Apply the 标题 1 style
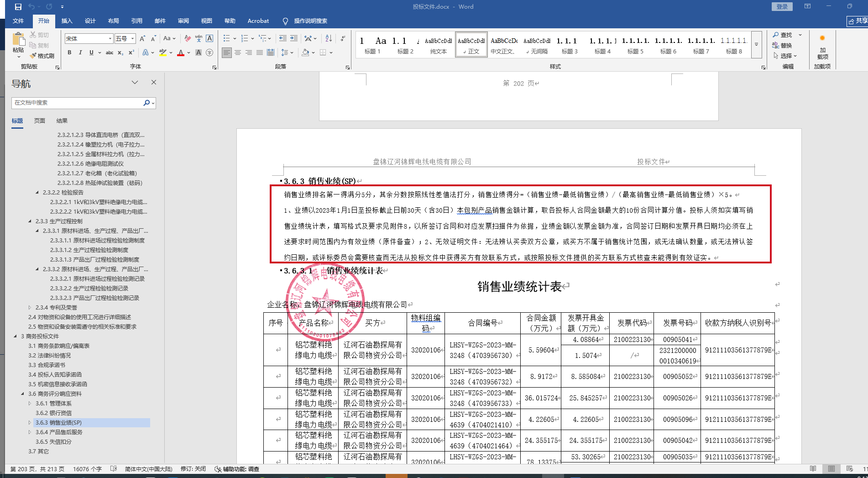The height and width of the screenshot is (478, 868). tap(372, 45)
